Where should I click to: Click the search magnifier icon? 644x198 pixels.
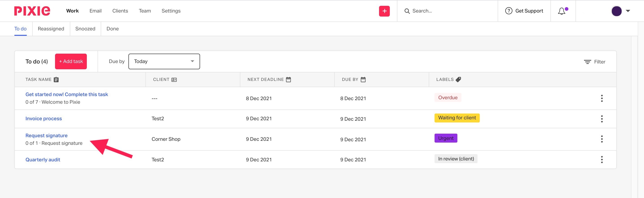pyautogui.click(x=407, y=11)
